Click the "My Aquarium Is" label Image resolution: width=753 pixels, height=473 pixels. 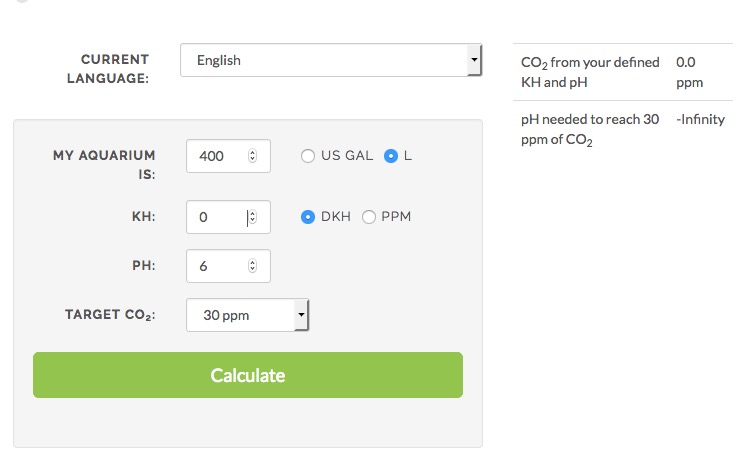[104, 165]
